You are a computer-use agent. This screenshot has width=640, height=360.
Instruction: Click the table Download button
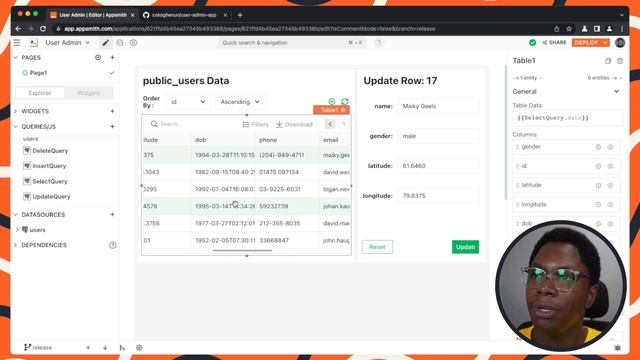tap(294, 124)
